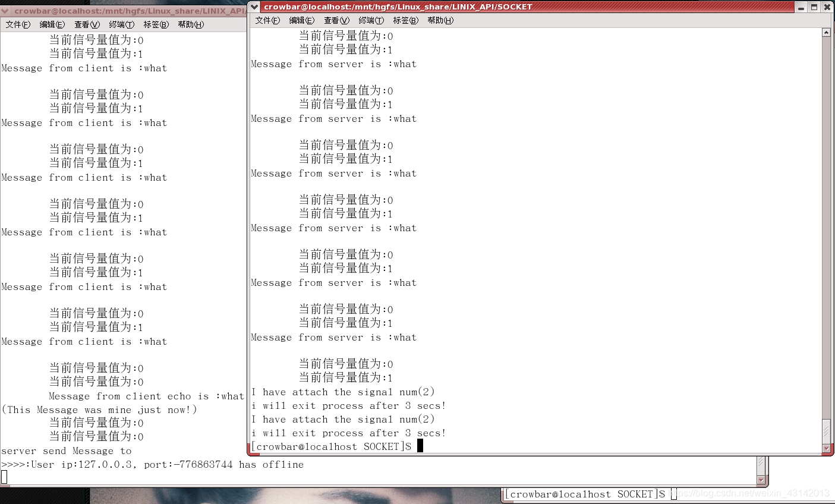Open 标签(B) menu in front terminal window

coord(406,20)
